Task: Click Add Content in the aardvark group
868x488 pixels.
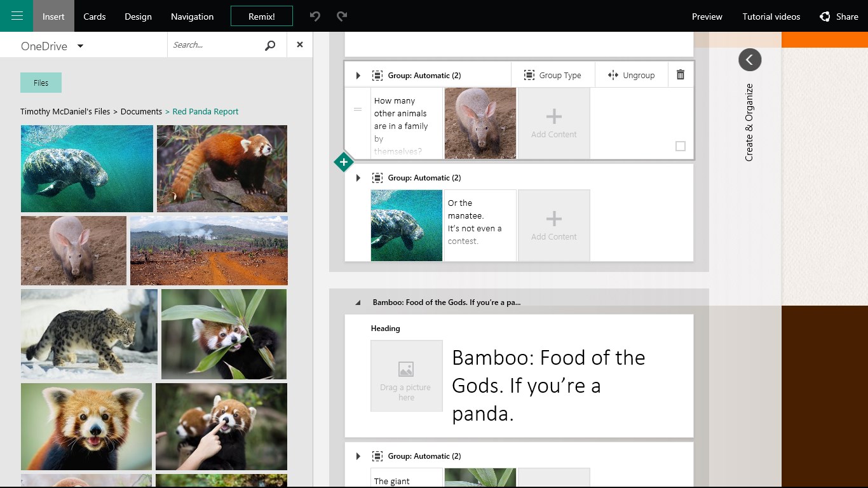Action: (x=554, y=123)
